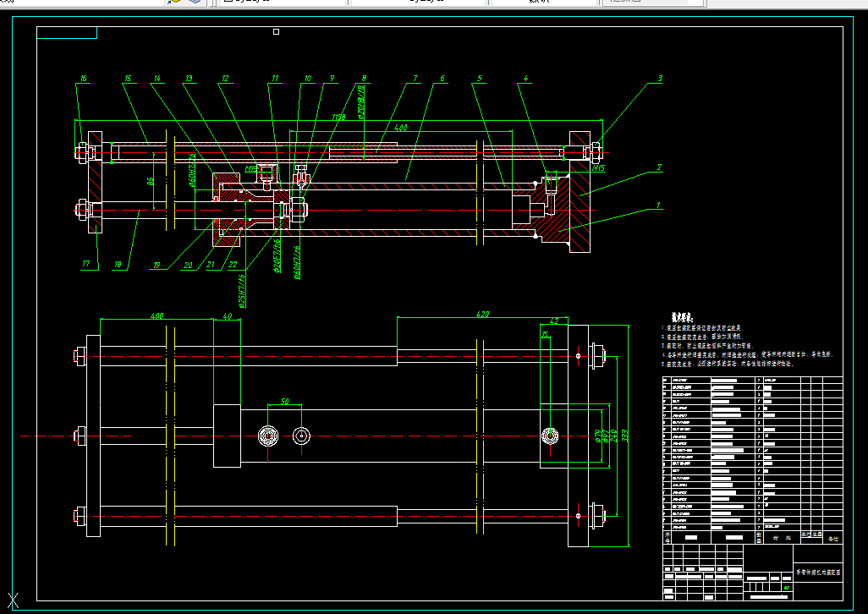868x614 pixels.
Task: Select the 1138 overall length dimension text
Action: [x=338, y=118]
